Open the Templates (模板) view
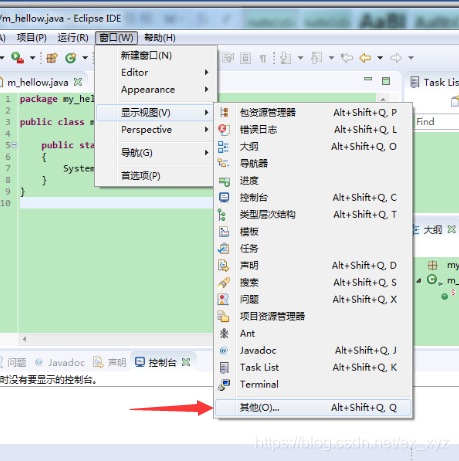Image resolution: width=459 pixels, height=461 pixels. tap(313, 232)
